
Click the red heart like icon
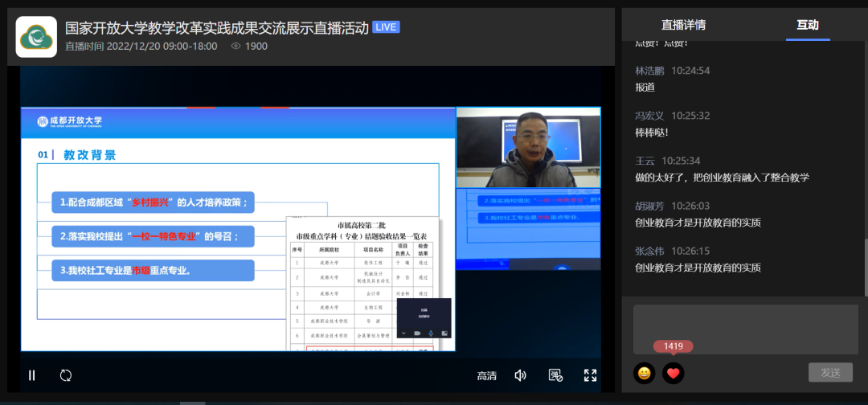[x=674, y=373]
